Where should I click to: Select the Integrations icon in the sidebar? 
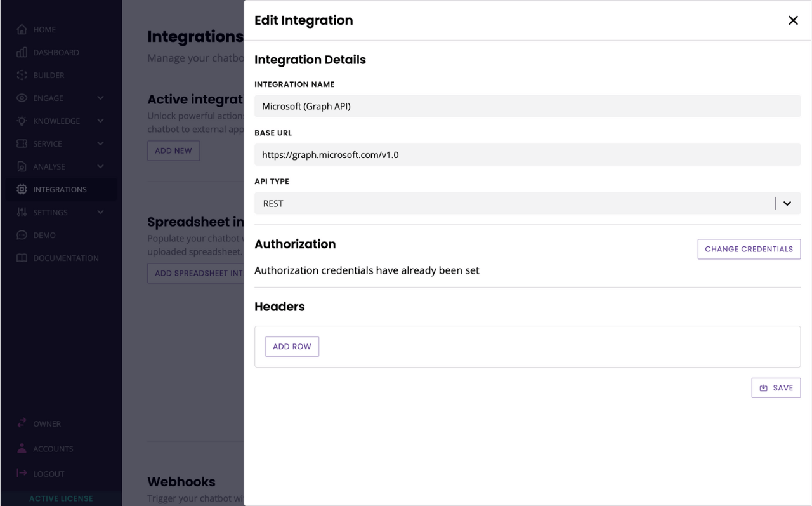click(x=22, y=189)
